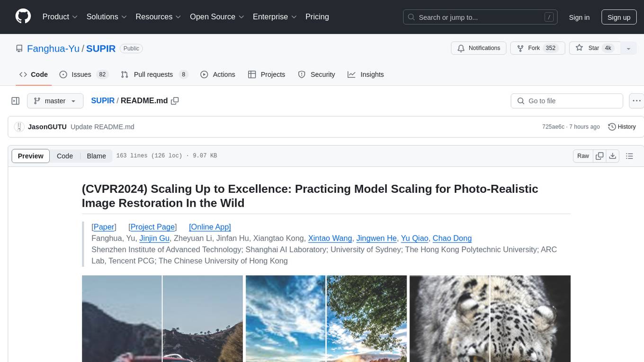This screenshot has height=362, width=644.
Task: Expand the Solutions menu
Action: click(107, 17)
